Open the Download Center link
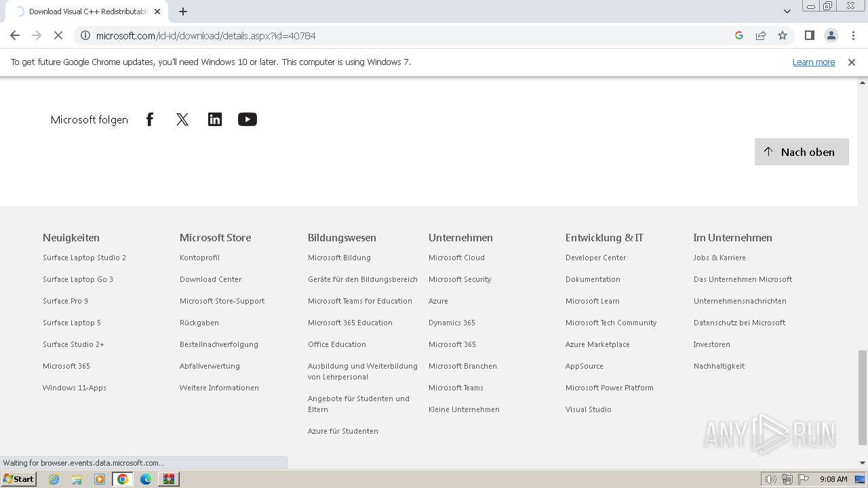 point(210,279)
